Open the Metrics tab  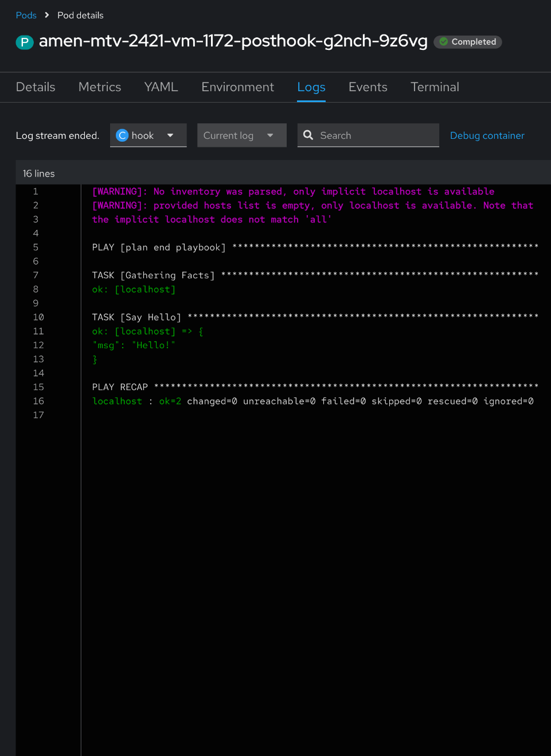pos(100,87)
